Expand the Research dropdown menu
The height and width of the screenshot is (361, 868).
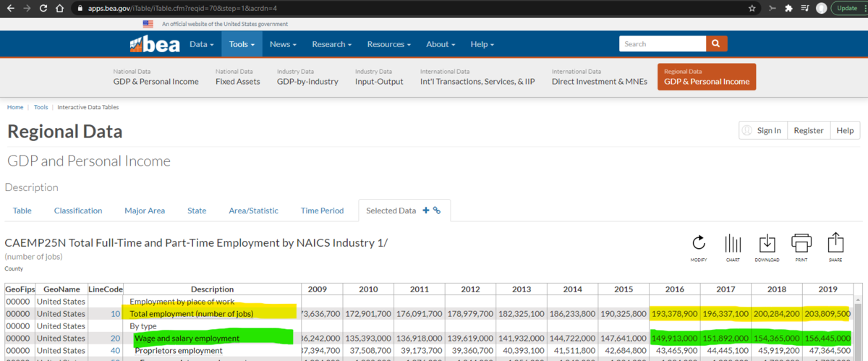(331, 44)
